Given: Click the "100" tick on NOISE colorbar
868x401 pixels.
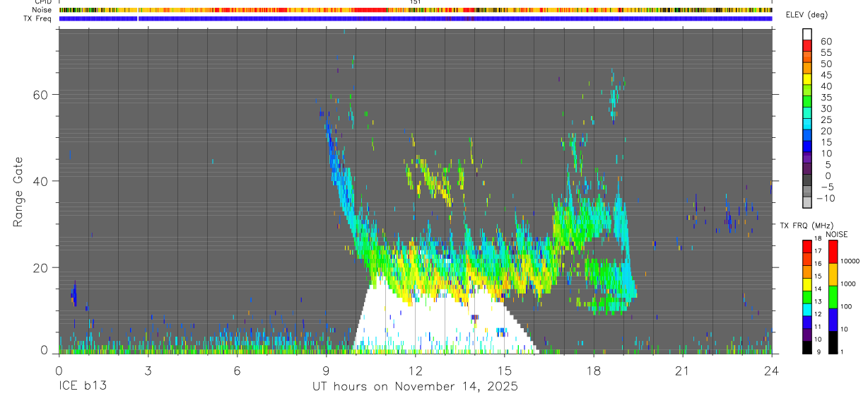Looking at the screenshot, I should [848, 307].
